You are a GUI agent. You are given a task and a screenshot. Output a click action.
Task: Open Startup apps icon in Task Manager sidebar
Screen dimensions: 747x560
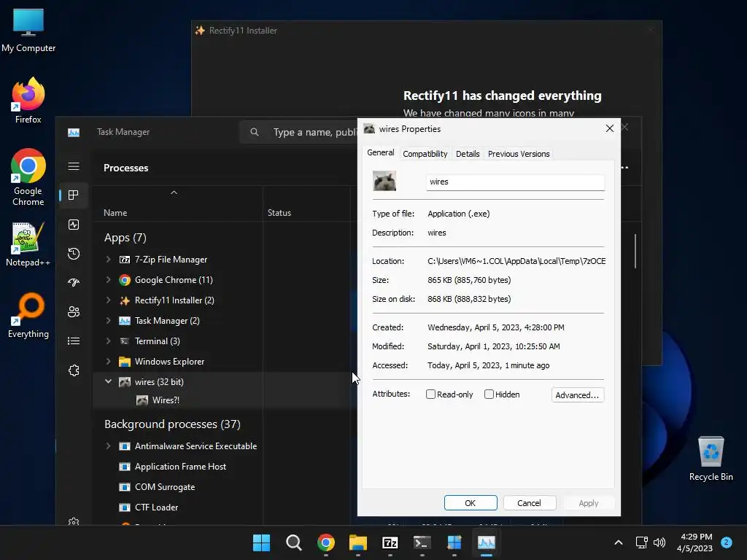pyautogui.click(x=74, y=282)
